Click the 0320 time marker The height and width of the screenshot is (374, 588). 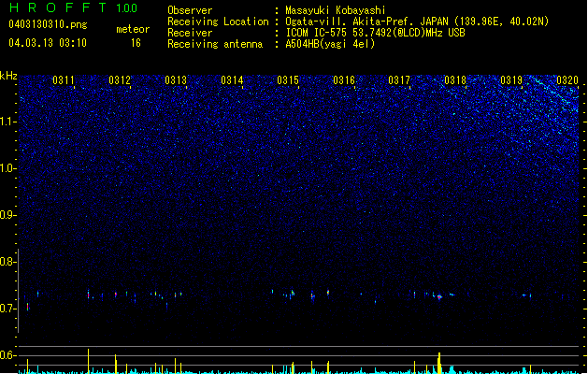567,80
